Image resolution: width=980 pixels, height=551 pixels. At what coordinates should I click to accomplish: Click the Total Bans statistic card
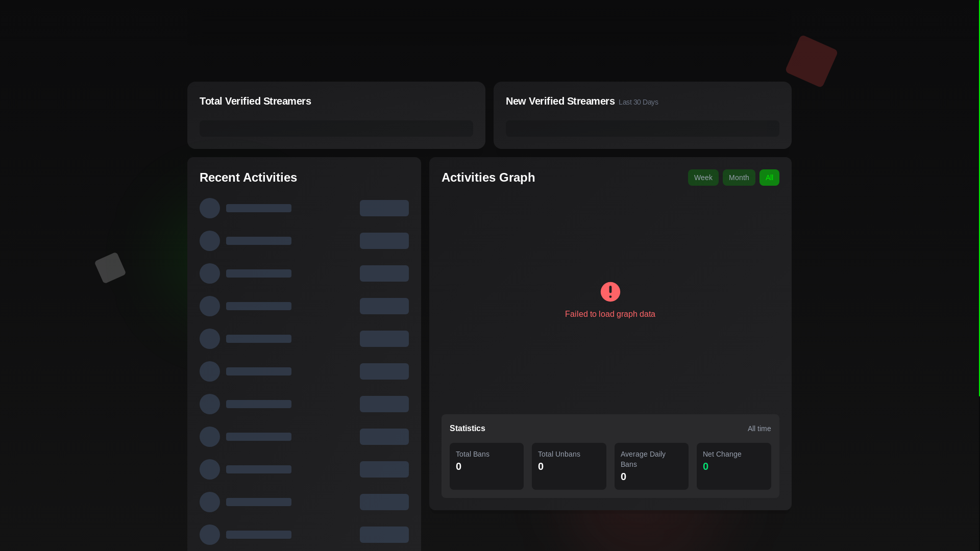click(x=486, y=466)
